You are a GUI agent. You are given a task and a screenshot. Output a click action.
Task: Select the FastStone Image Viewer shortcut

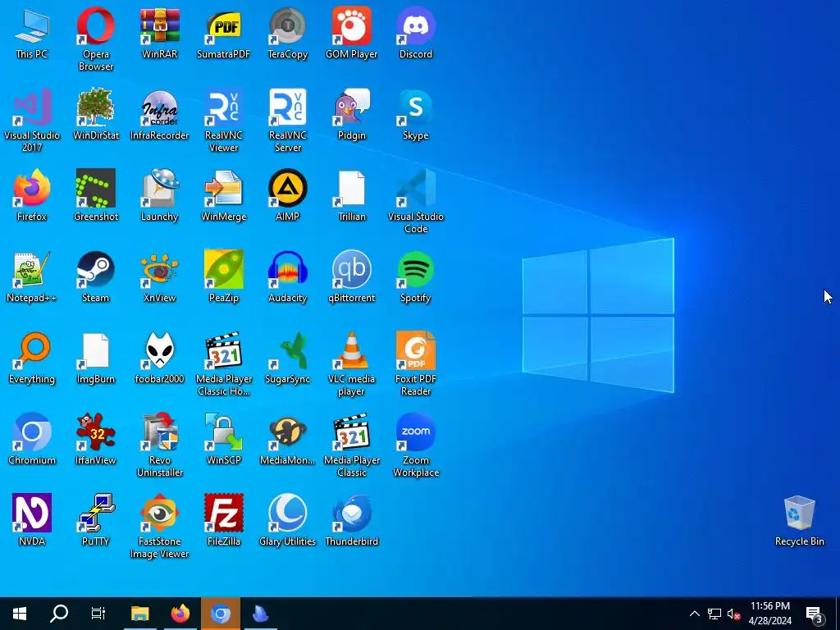160,526
